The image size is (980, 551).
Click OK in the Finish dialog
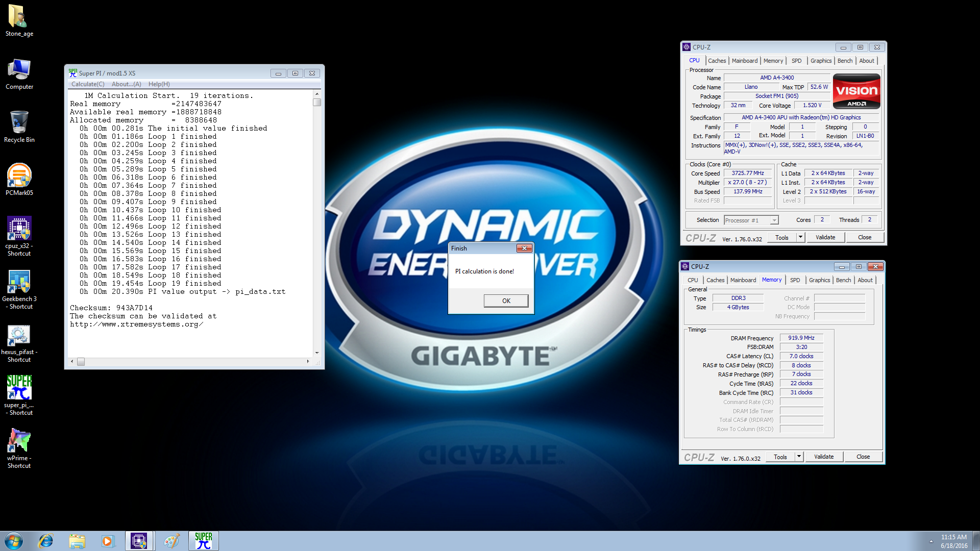[x=506, y=300]
